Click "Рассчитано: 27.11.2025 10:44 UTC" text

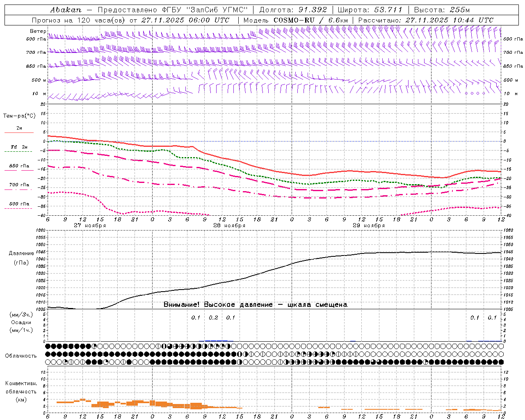pos(426,20)
